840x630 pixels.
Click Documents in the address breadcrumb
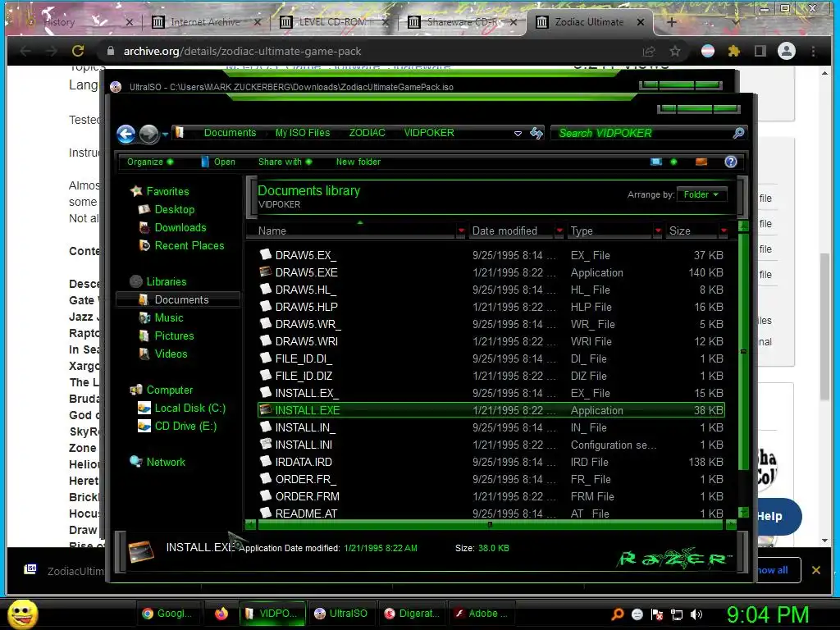tap(230, 133)
